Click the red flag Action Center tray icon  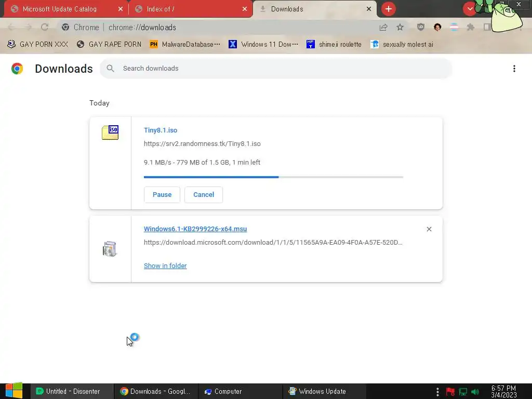[x=450, y=392]
